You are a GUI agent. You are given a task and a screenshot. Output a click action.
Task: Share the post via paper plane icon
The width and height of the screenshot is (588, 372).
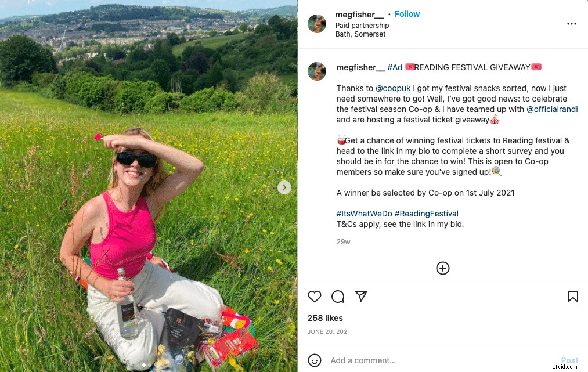[x=361, y=297]
